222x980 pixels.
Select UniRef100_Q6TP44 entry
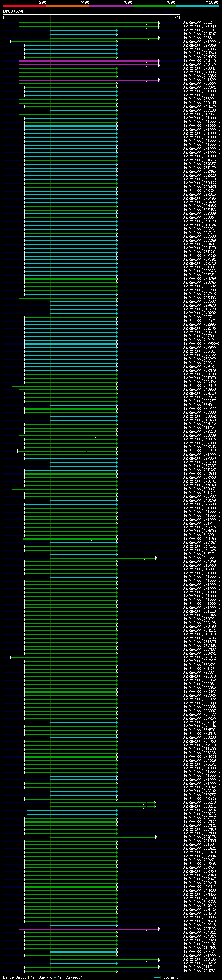click(199, 523)
